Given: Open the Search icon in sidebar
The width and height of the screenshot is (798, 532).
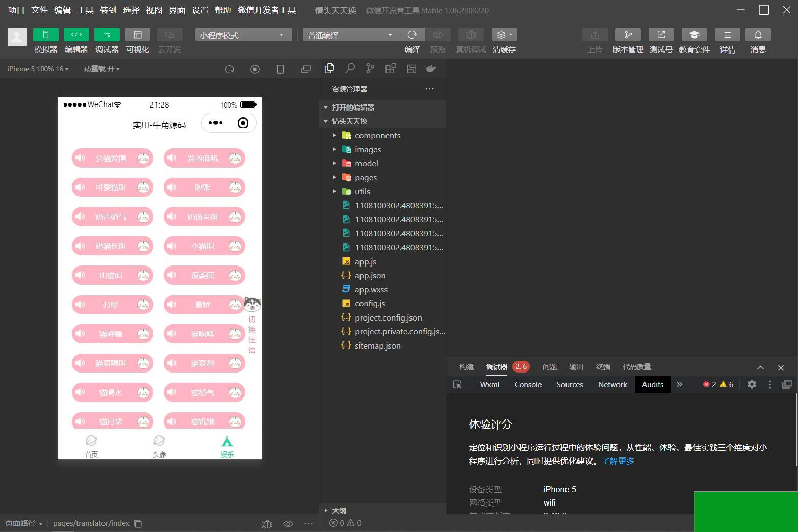Looking at the screenshot, I should pyautogui.click(x=350, y=68).
